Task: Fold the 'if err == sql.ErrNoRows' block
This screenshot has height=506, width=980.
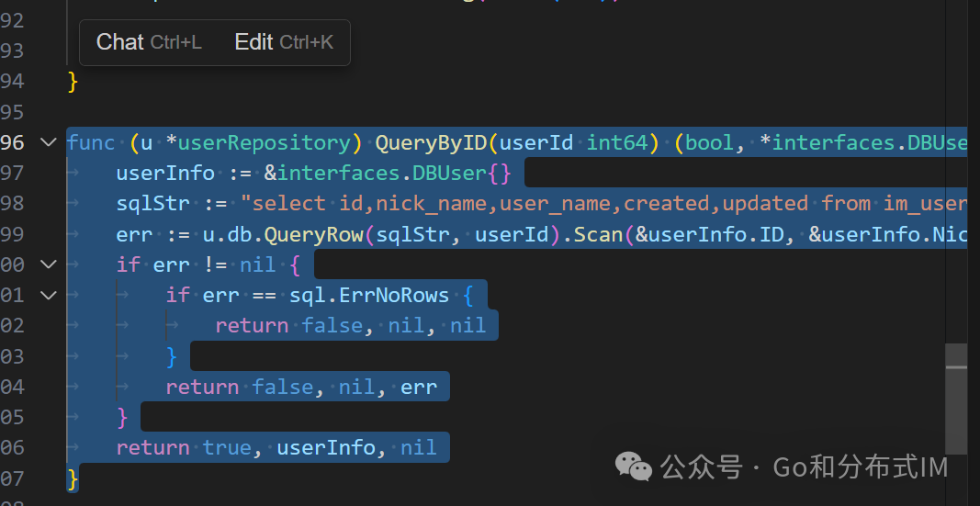Action: pyautogui.click(x=49, y=295)
